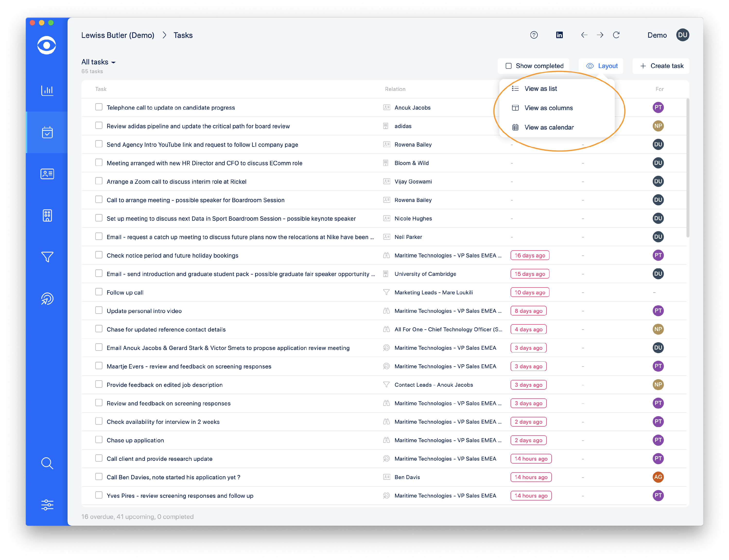Viewport: 729px width, 560px height.
Task: Expand the All tasks filter dropdown
Action: pyautogui.click(x=98, y=62)
